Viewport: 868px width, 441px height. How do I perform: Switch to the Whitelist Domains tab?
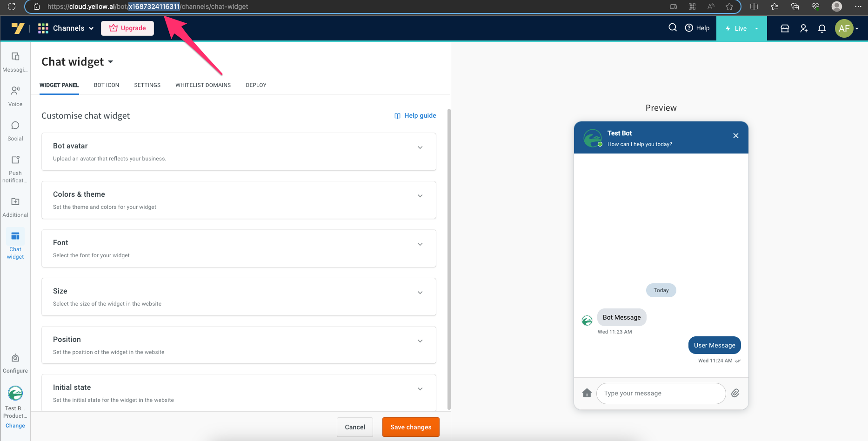tap(203, 85)
